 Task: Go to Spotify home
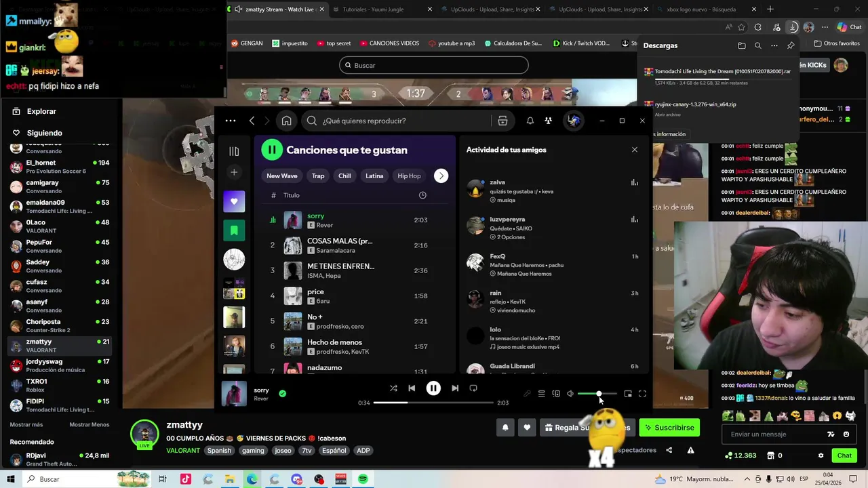[x=287, y=121]
